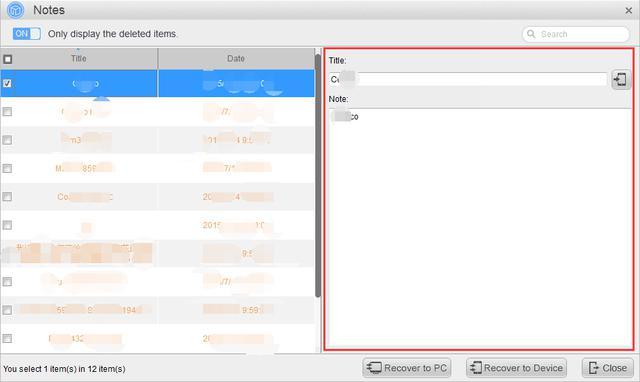Click the magnifier icon in search box
This screenshot has height=382, width=640.
[x=531, y=34]
